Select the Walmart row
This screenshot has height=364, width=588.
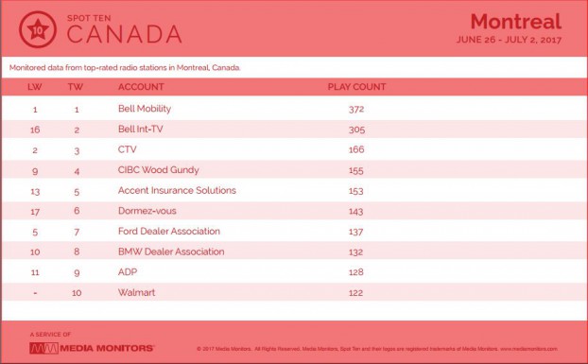[294, 292]
